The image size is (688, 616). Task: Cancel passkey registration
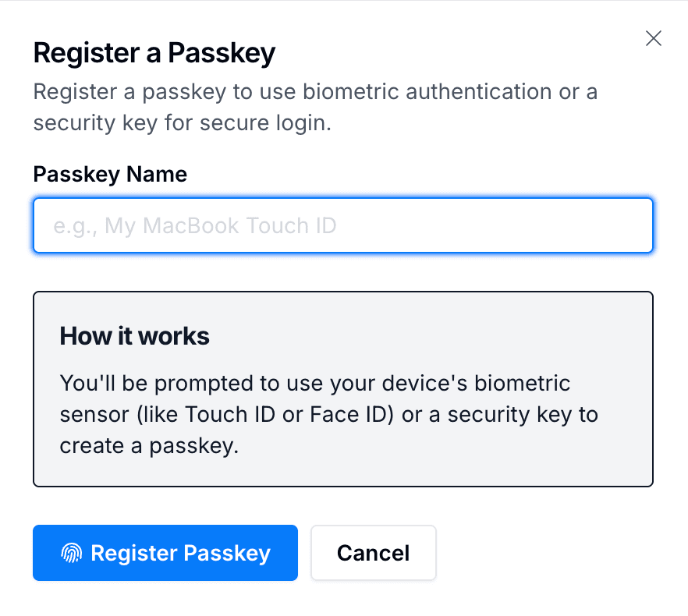coord(373,554)
